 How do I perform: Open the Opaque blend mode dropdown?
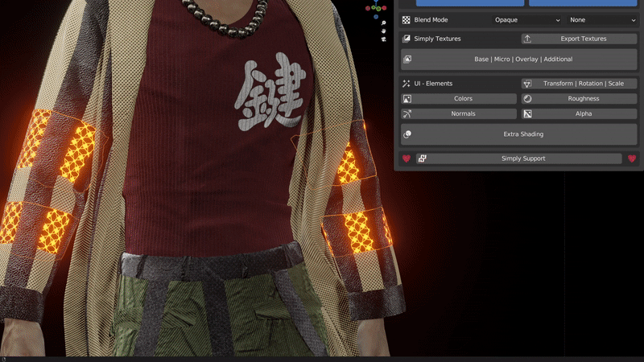coord(527,19)
